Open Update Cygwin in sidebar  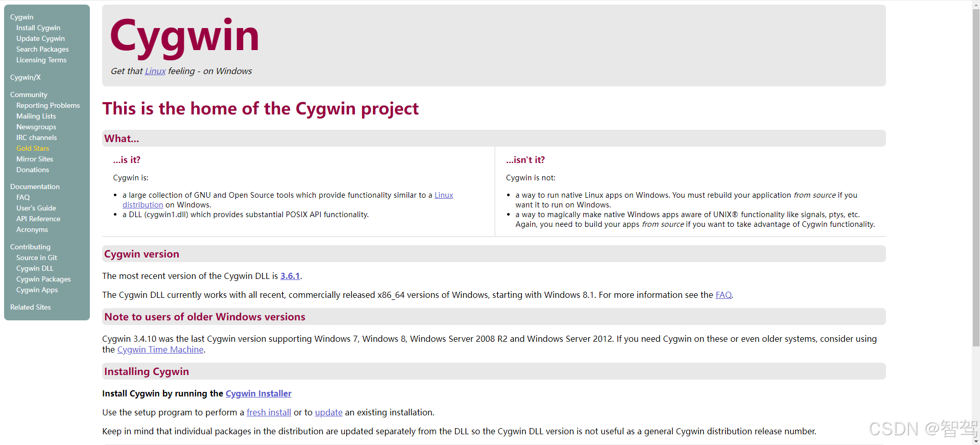(40, 38)
